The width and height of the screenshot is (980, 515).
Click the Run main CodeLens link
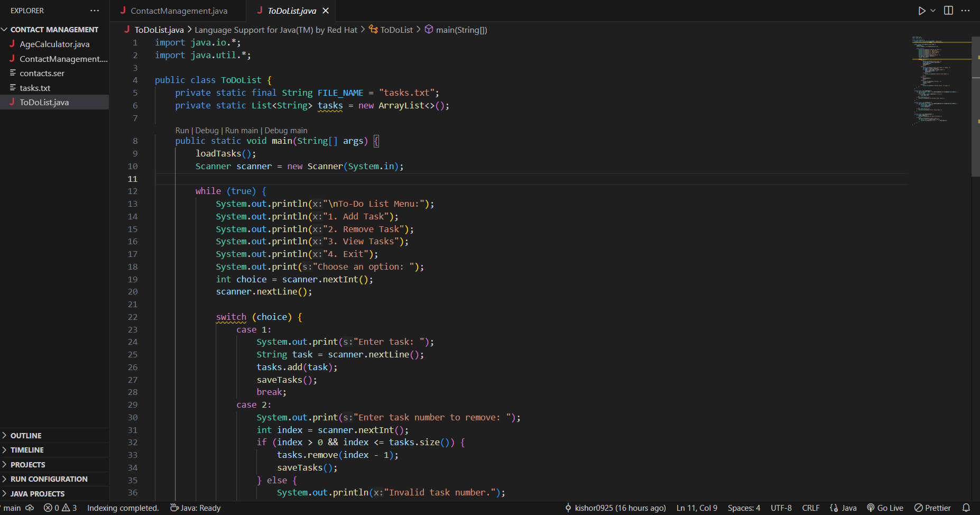(x=242, y=131)
